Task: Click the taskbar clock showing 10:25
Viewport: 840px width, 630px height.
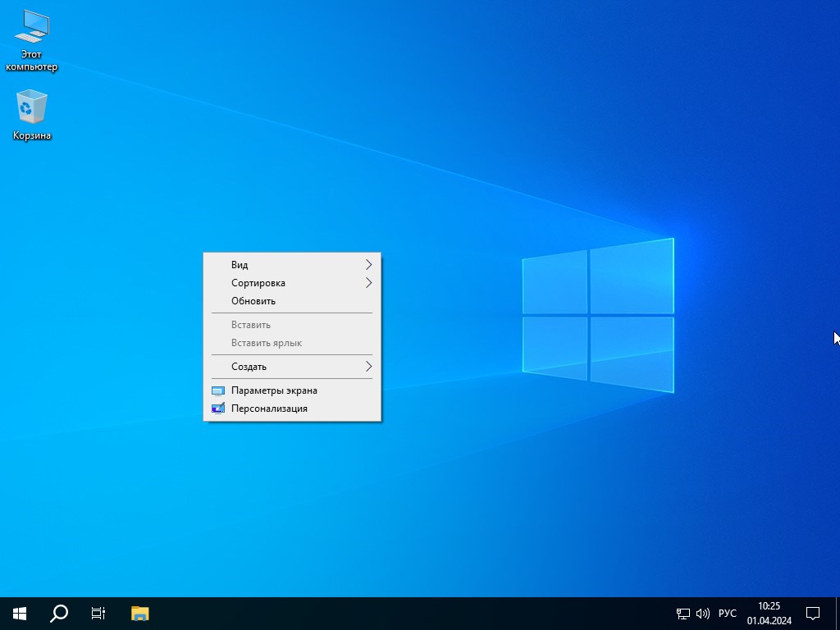Action: tap(769, 613)
